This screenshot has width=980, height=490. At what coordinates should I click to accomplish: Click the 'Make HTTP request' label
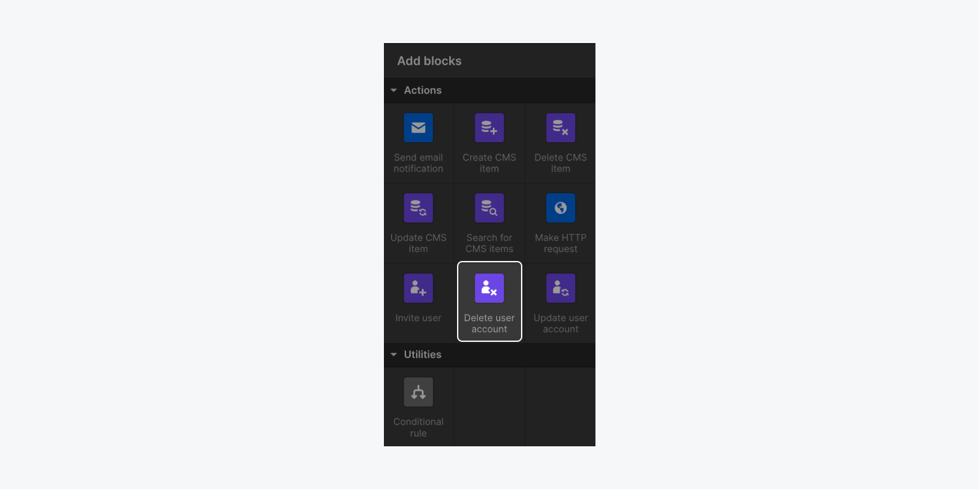click(x=561, y=243)
